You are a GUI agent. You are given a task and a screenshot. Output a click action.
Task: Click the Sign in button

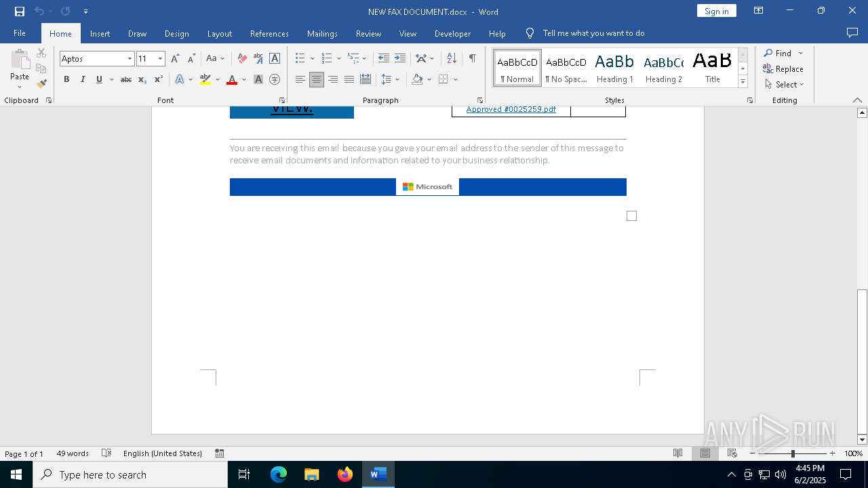(x=716, y=11)
